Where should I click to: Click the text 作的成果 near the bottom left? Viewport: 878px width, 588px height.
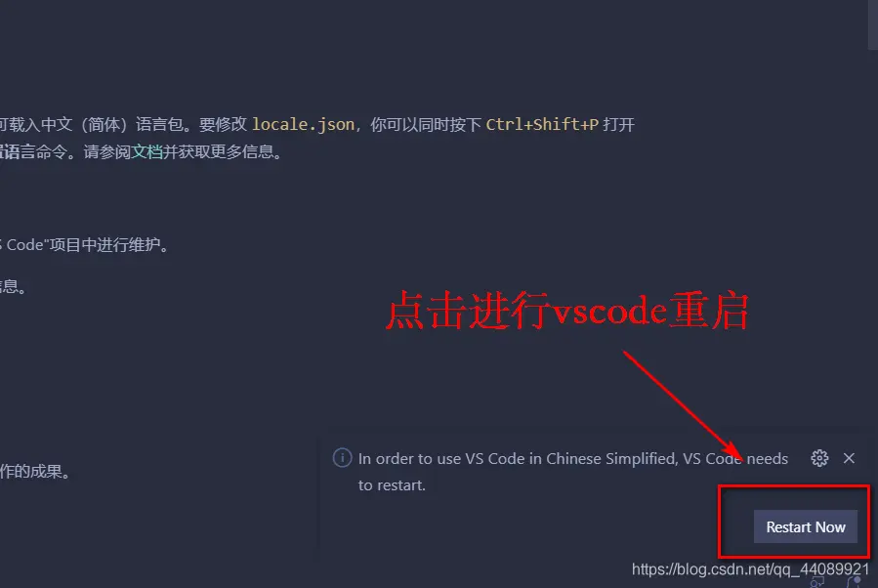click(x=35, y=472)
